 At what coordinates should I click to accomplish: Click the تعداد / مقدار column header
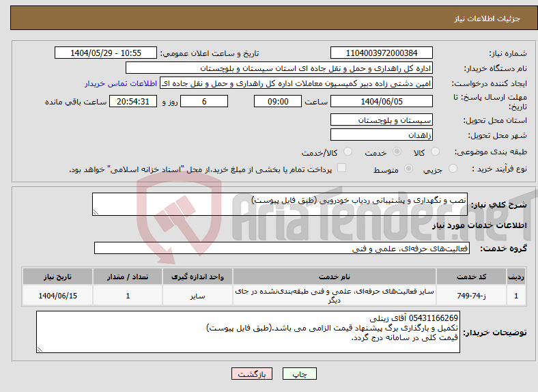128,277
